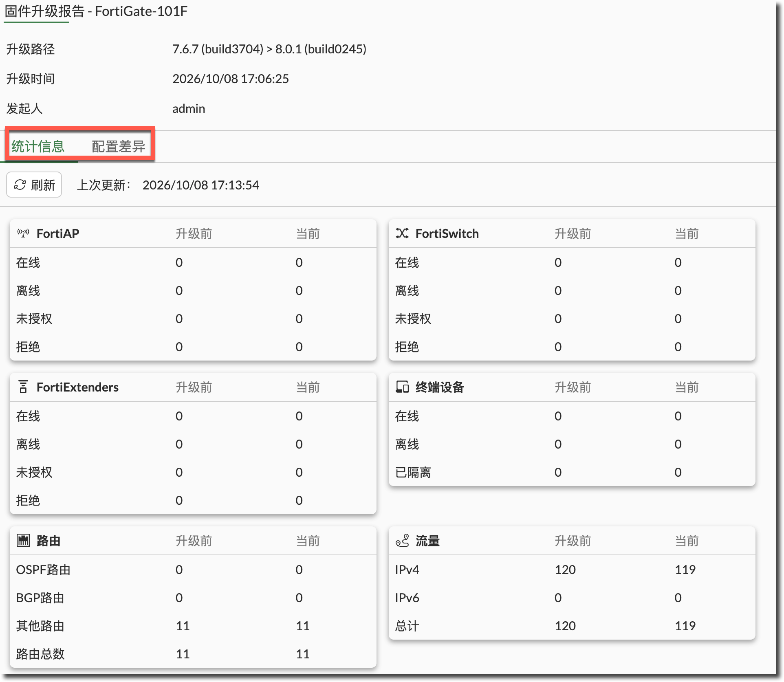This screenshot has height=682, width=784.
Task: Click the 上次更新 label
Action: 104,185
